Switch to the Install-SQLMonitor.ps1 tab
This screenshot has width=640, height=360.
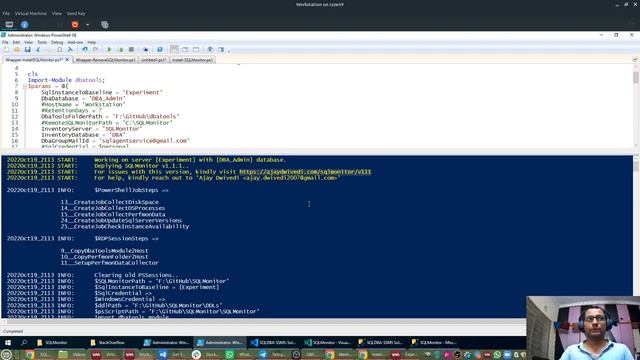tap(192, 60)
